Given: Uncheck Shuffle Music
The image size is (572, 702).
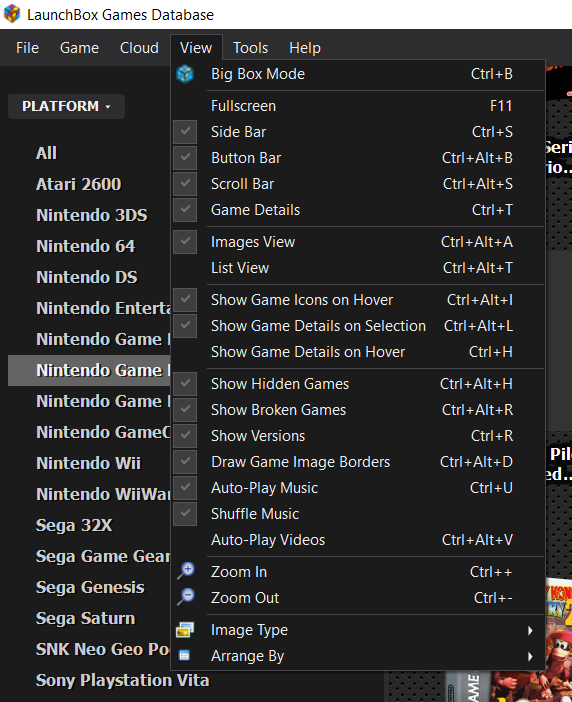Looking at the screenshot, I should 185,514.
